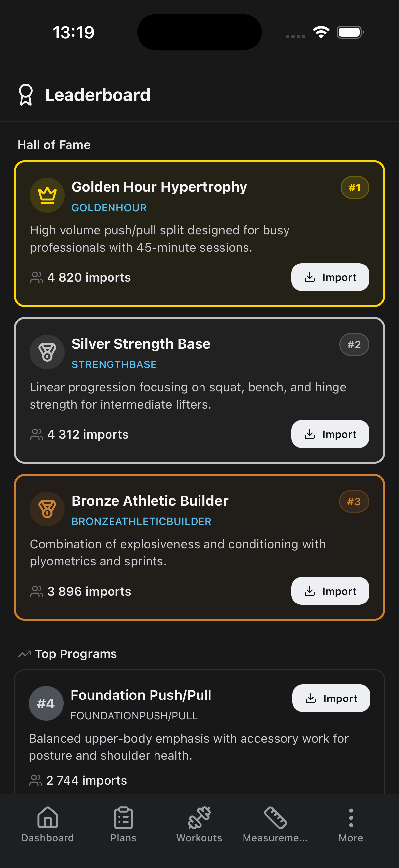Import Golden Hour Hypertrophy program
399x868 pixels.
[x=330, y=277]
